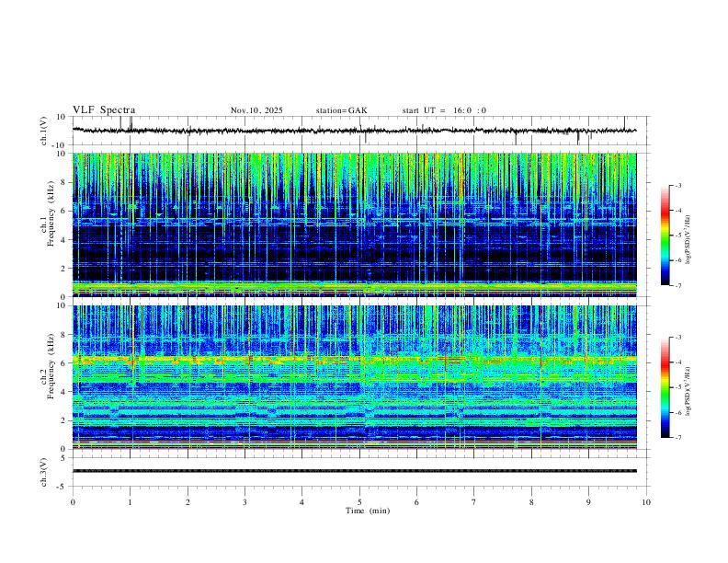Viewport: 728px width, 563px height.
Task: Click the ch.2 color scale bar
Action: click(x=665, y=387)
